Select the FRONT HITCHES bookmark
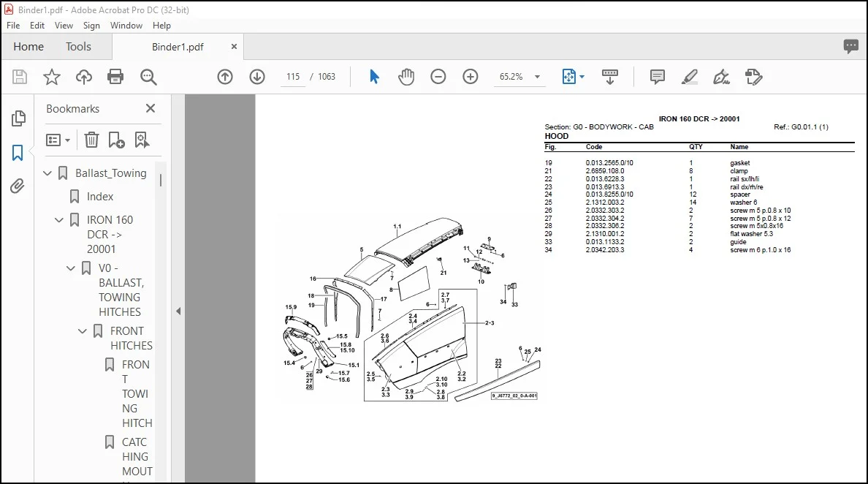Screen dimensions: 868x484 (132, 338)
